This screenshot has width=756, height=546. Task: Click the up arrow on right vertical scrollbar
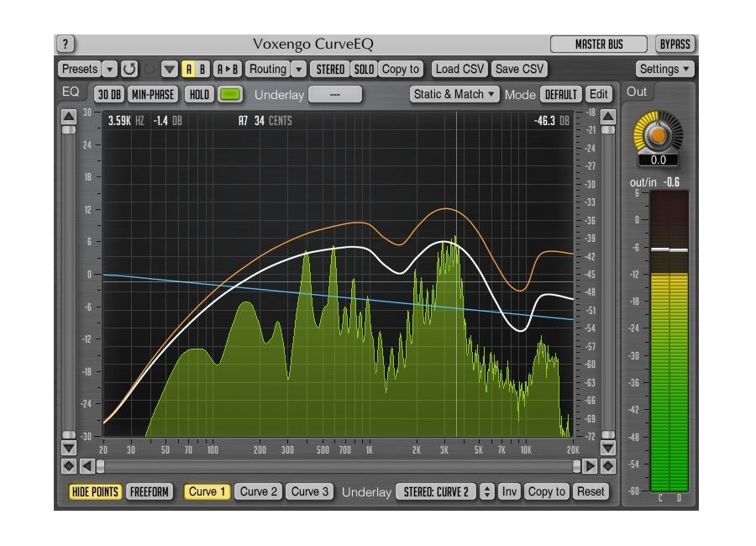(x=607, y=117)
